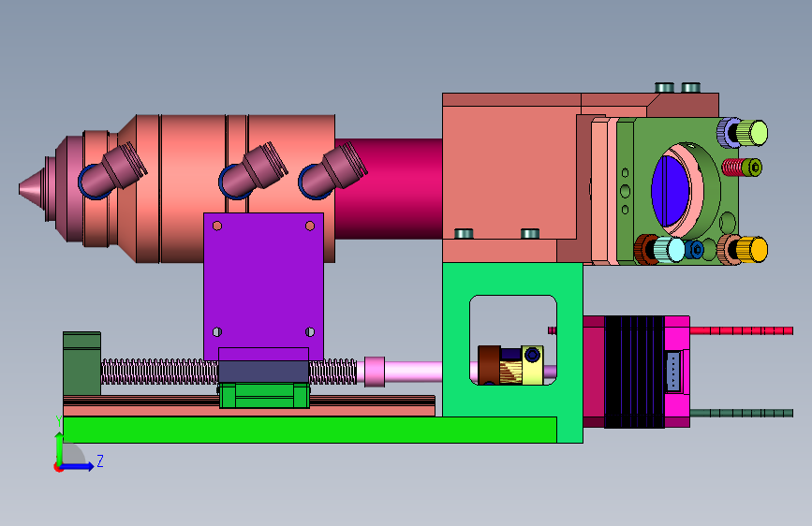The width and height of the screenshot is (812, 526).
Task: Pick the dark green bearing block
Action: pyautogui.click(x=81, y=364)
